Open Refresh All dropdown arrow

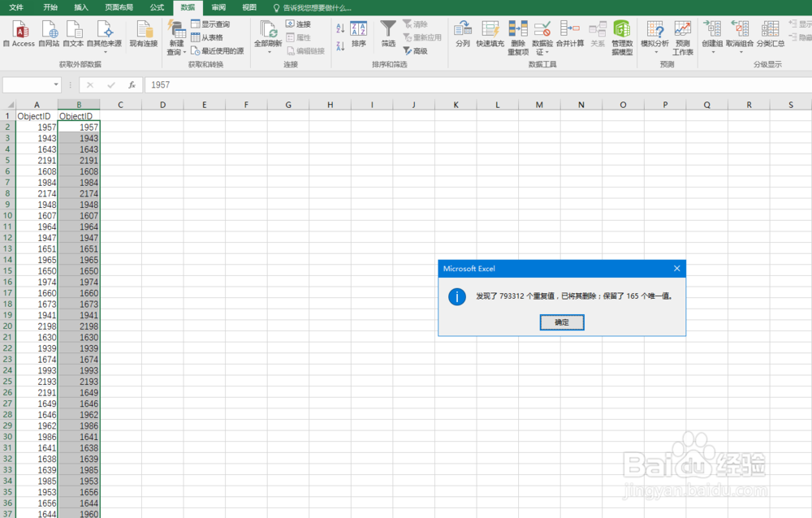coord(269,52)
